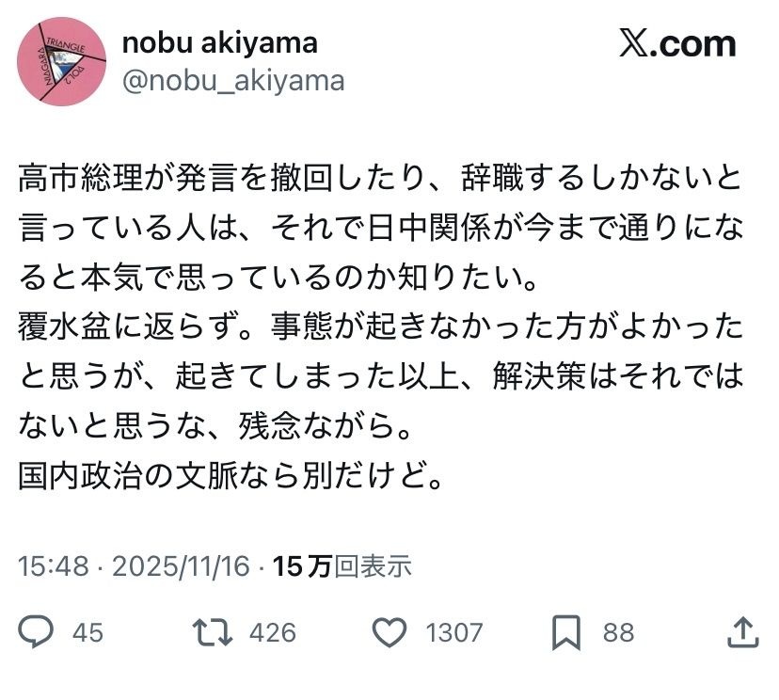Click the @nobu_akiyama handle

click(233, 81)
